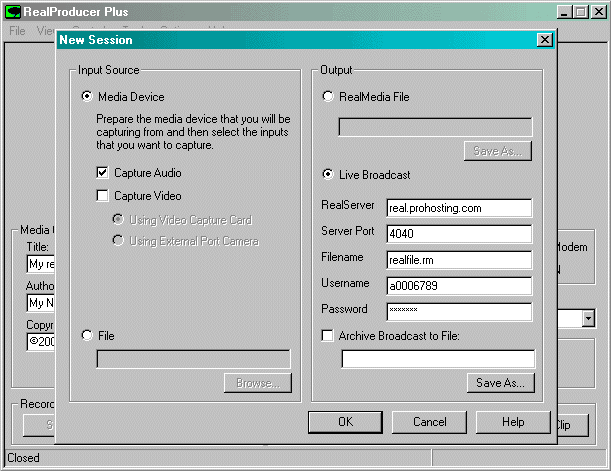This screenshot has height=471, width=611.
Task: Close the New Session dialog
Action: point(545,40)
